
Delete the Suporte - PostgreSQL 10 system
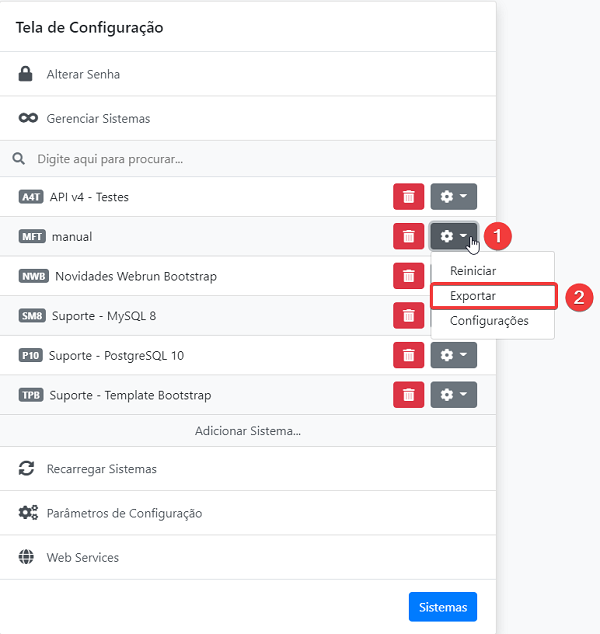click(x=408, y=355)
